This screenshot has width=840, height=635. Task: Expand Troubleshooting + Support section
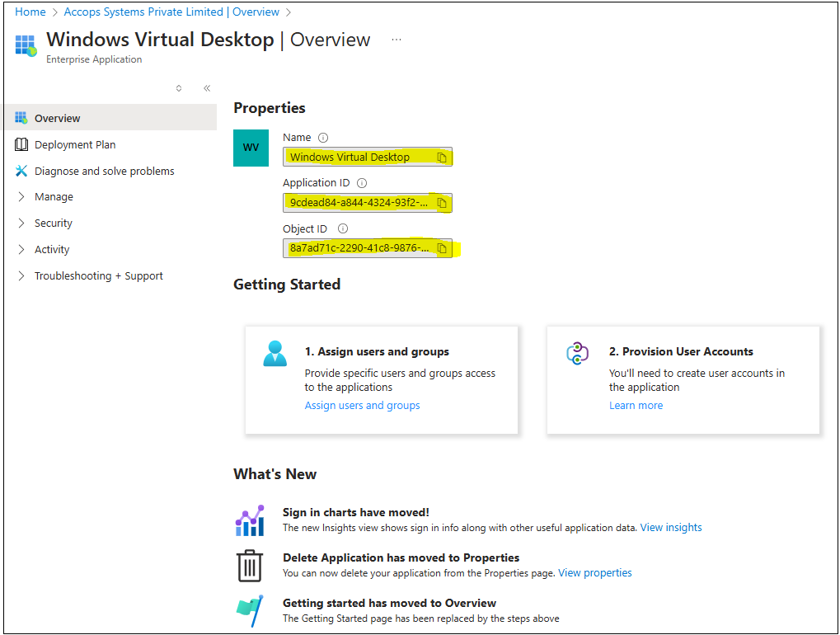click(x=98, y=276)
